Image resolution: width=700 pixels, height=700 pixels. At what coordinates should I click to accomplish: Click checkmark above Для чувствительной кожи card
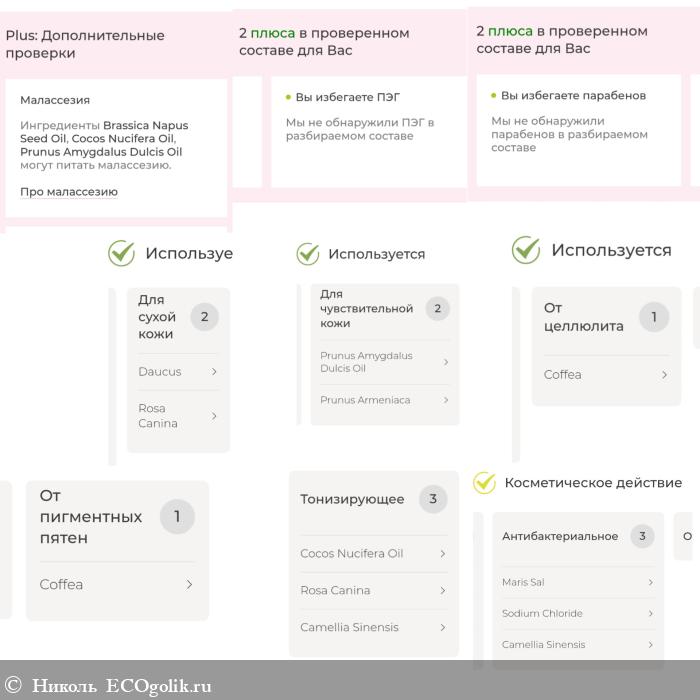tap(308, 254)
